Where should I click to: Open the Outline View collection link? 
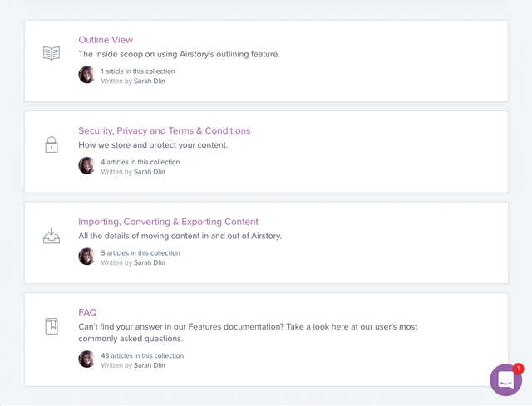point(106,40)
